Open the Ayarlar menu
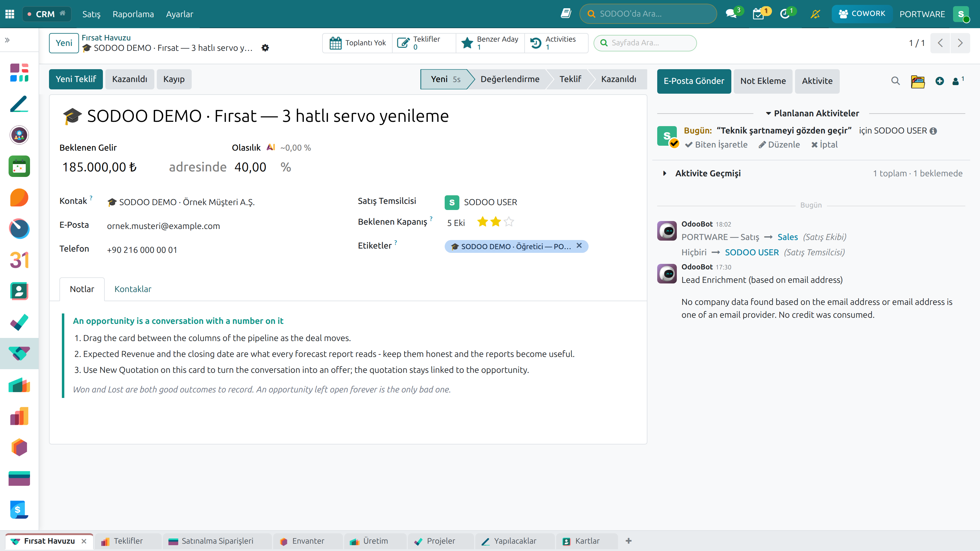Image resolution: width=980 pixels, height=551 pixels. pyautogui.click(x=179, y=14)
